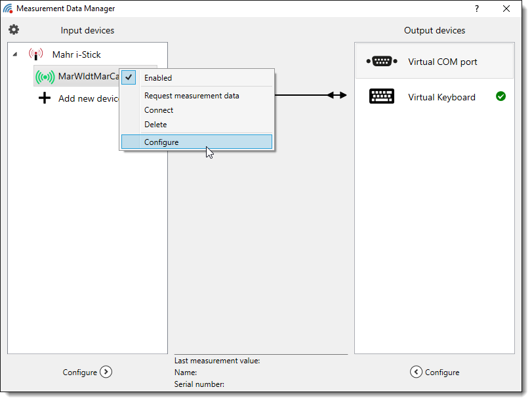Collapse the Mahr i-Stick tree node
Screen dimensions: 532x402
click(x=15, y=54)
